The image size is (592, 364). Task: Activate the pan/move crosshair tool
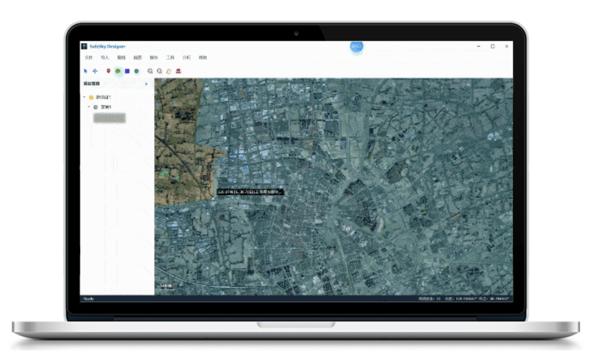pyautogui.click(x=95, y=71)
